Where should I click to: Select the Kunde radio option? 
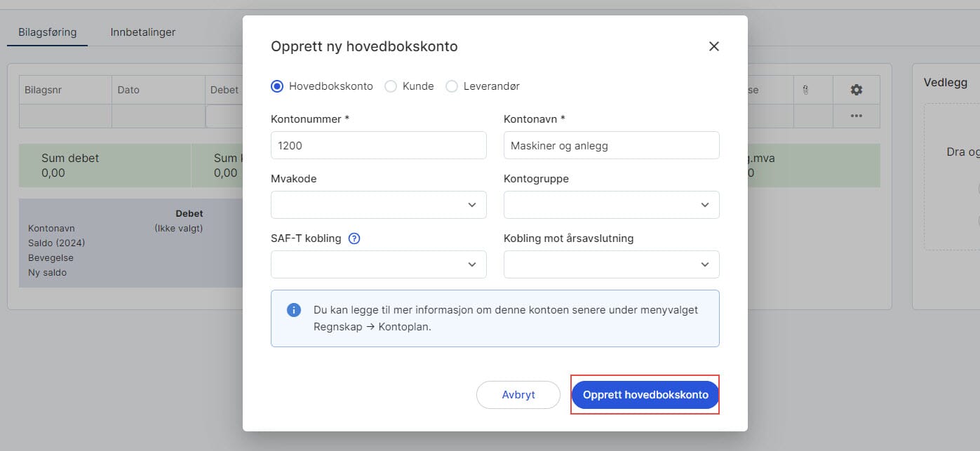(390, 86)
